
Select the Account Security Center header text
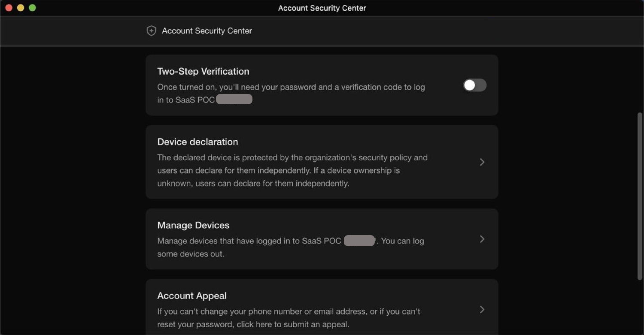(207, 30)
